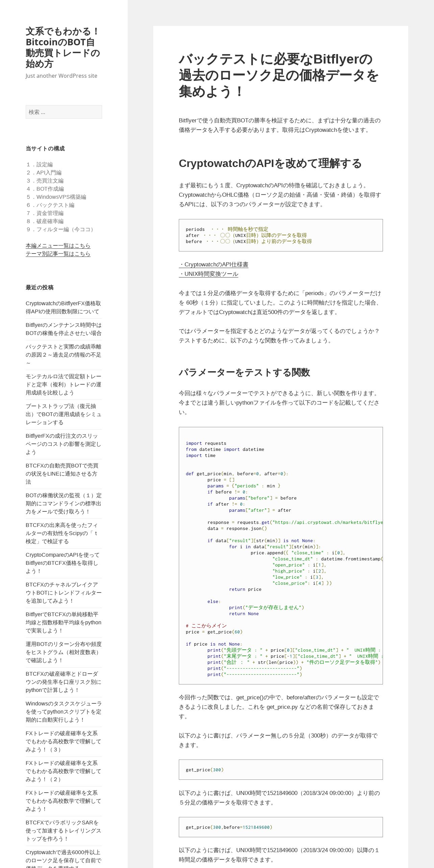This screenshot has height=868, width=434.
Task: Open post Cryptowatchで過去6000件以上のローソク足を保存
Action: [64, 859]
